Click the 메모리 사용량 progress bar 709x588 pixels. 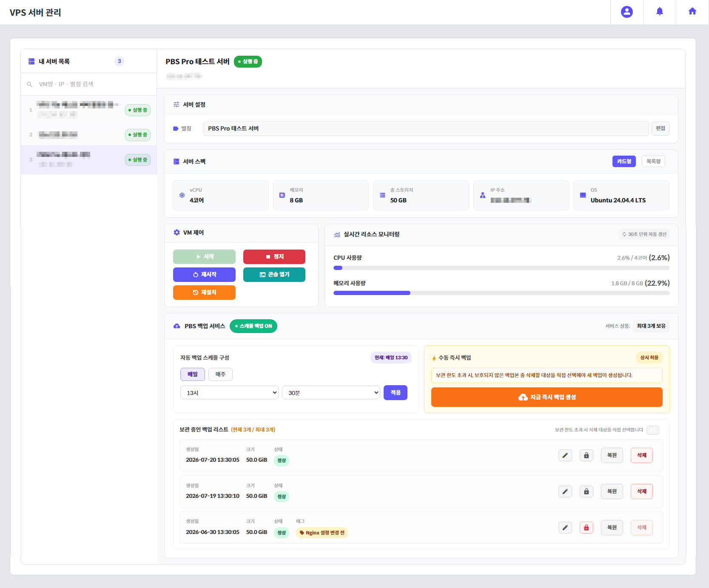pos(501,293)
